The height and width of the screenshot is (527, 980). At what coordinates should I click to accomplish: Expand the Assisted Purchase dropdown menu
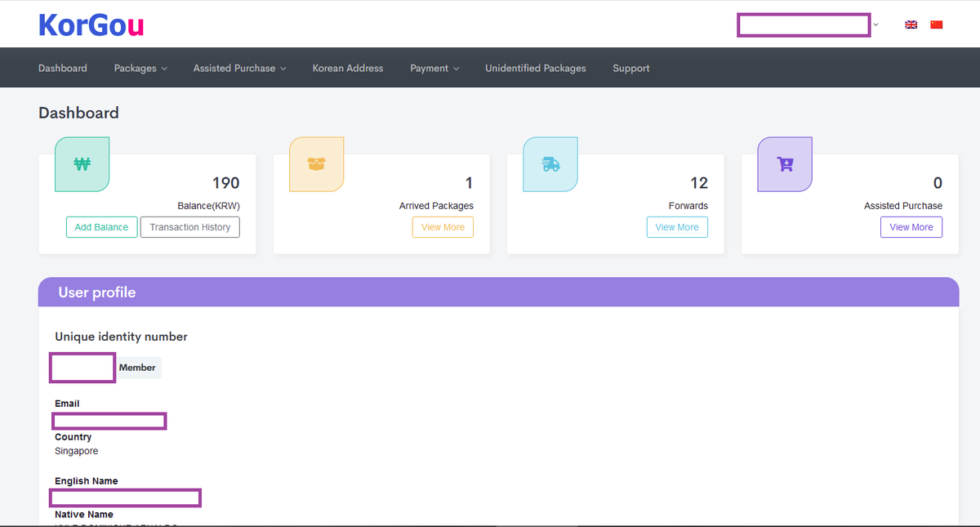[239, 69]
